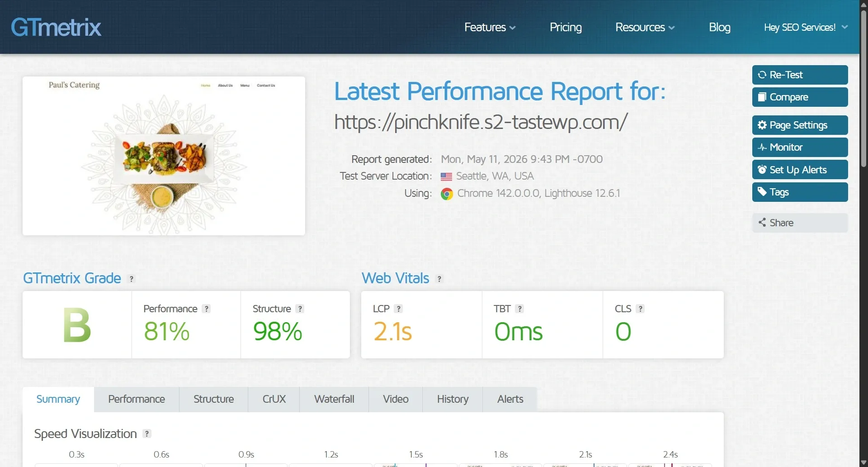Click the 0ms TBT value
The width and height of the screenshot is (868, 467).
[518, 331]
